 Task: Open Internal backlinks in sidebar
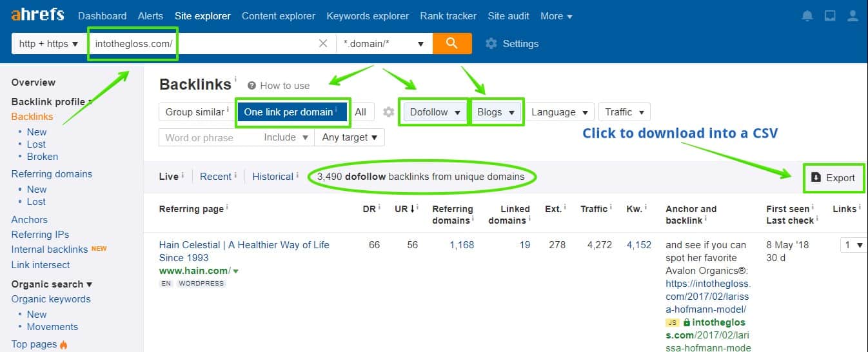[x=50, y=249]
